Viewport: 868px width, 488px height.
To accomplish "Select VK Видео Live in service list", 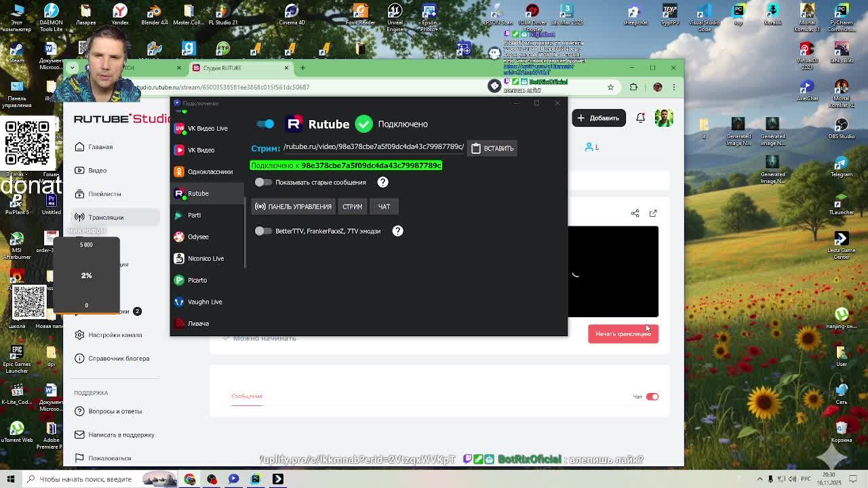I will click(x=207, y=128).
